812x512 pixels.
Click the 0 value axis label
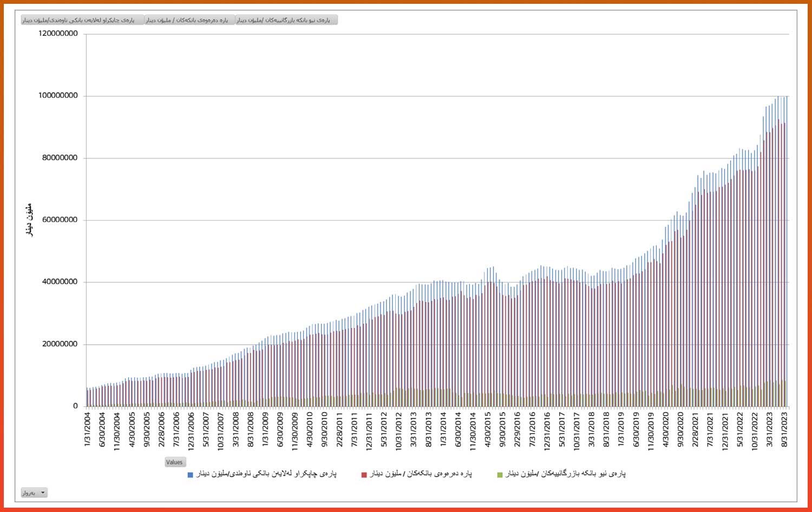[x=75, y=406]
